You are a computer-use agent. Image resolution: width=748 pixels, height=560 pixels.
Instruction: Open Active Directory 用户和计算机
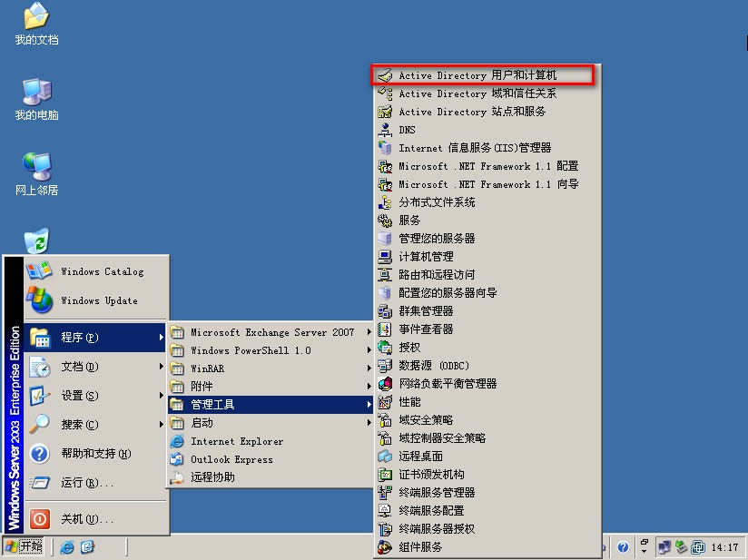pos(487,75)
